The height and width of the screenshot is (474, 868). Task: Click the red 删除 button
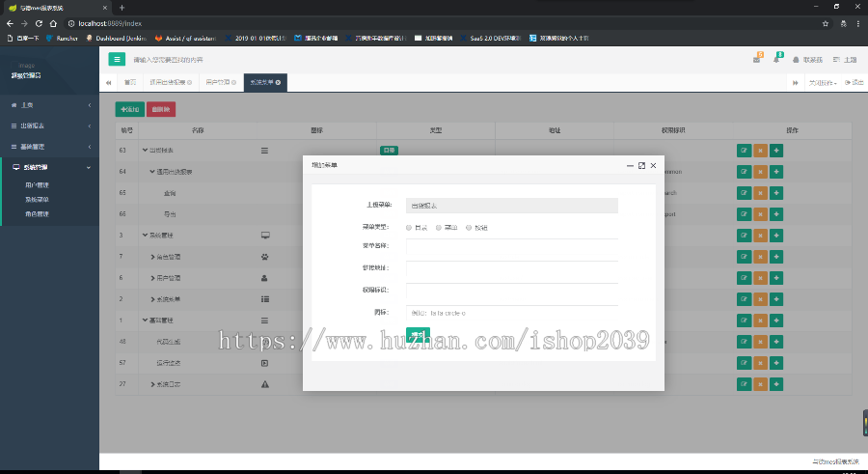[161, 109]
